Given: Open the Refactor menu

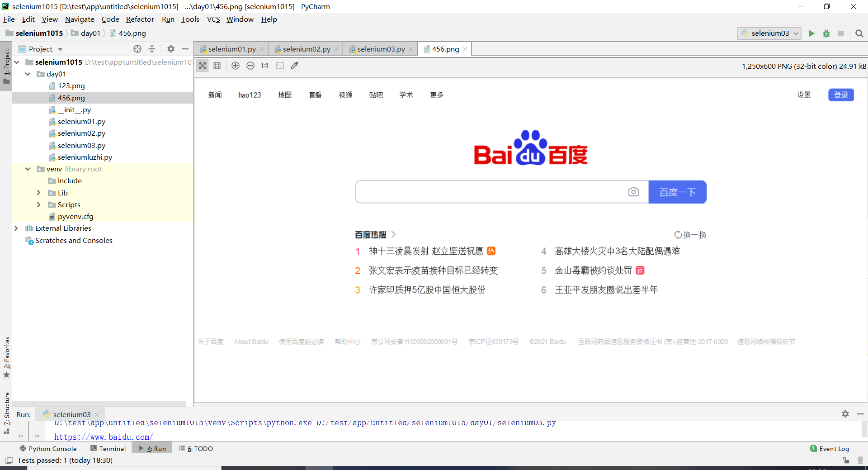Looking at the screenshot, I should 140,19.
